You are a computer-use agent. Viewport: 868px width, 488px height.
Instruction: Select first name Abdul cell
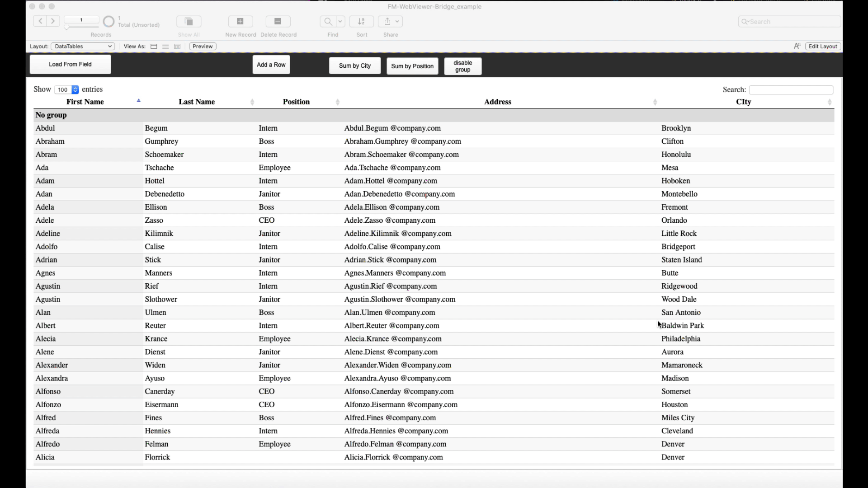[x=88, y=128]
